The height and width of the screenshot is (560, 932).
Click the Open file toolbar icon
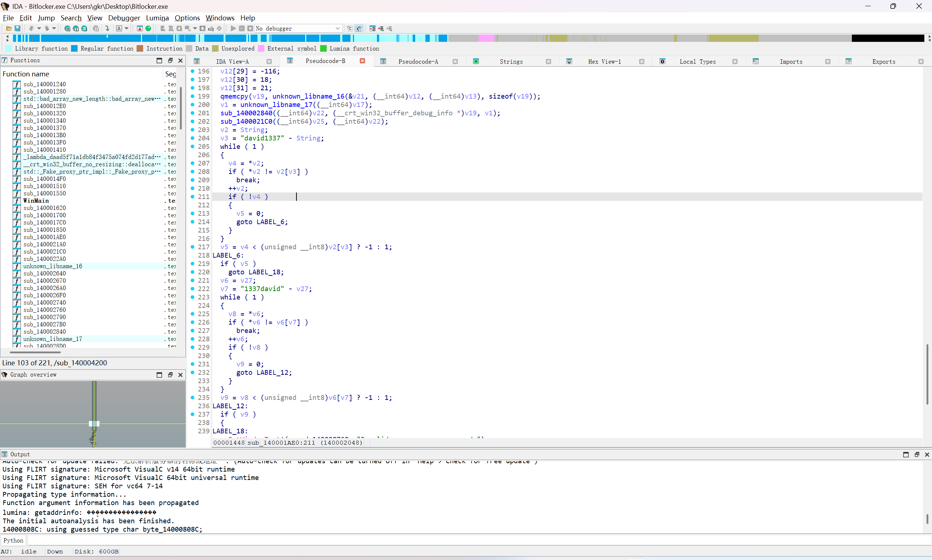8,28
